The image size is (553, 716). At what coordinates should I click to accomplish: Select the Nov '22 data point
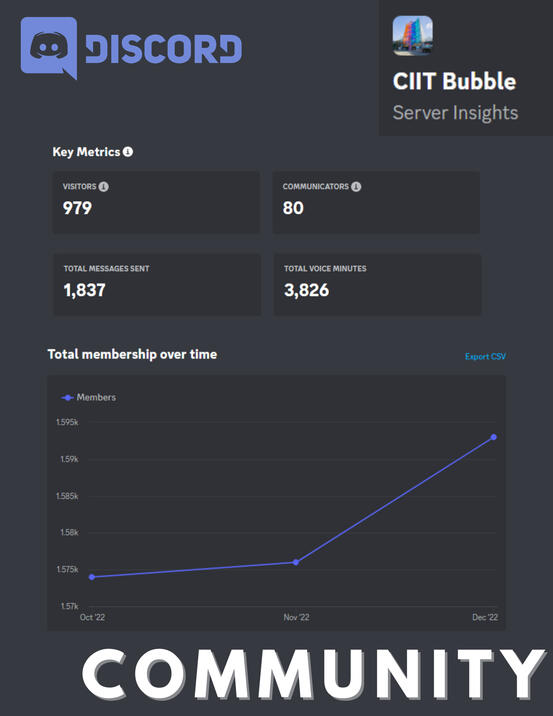[296, 562]
